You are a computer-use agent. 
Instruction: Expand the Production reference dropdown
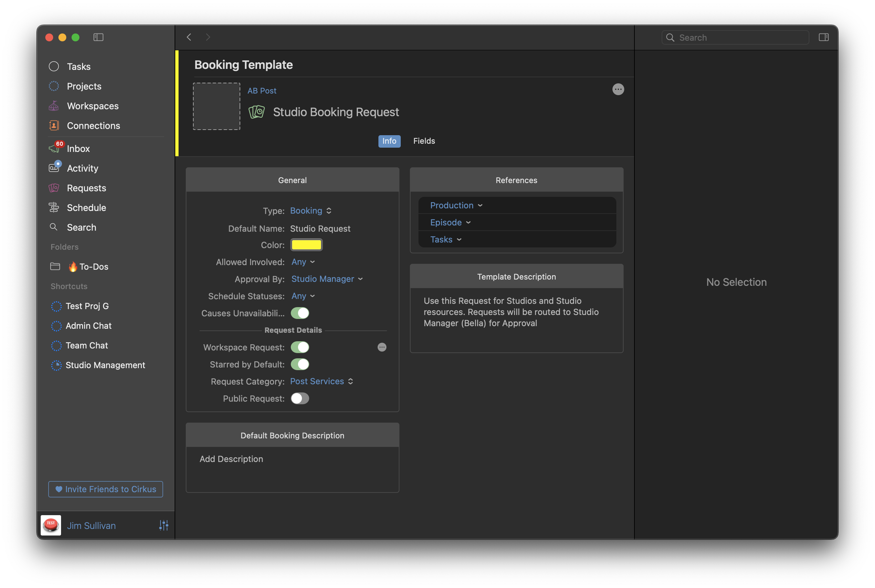point(456,205)
